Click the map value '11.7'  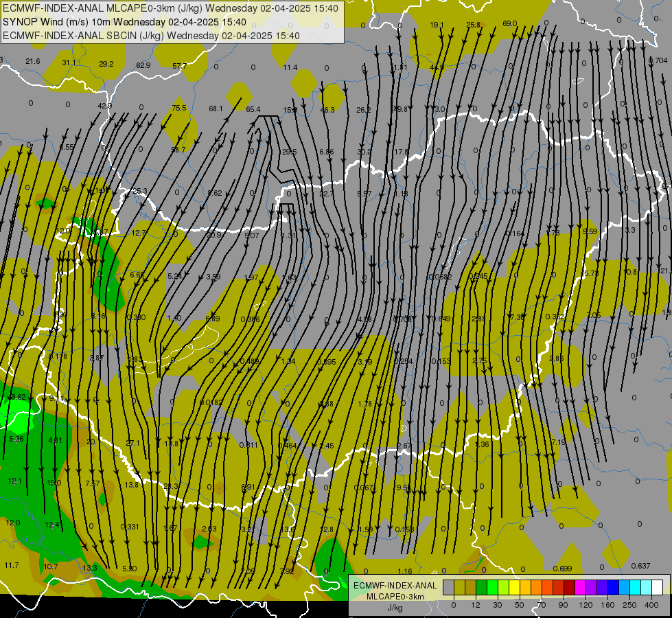tap(12, 565)
